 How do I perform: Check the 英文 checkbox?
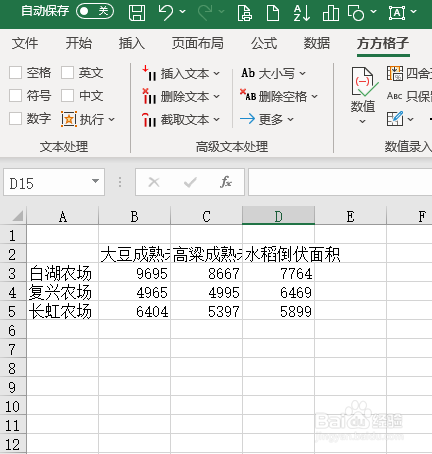pyautogui.click(x=67, y=72)
